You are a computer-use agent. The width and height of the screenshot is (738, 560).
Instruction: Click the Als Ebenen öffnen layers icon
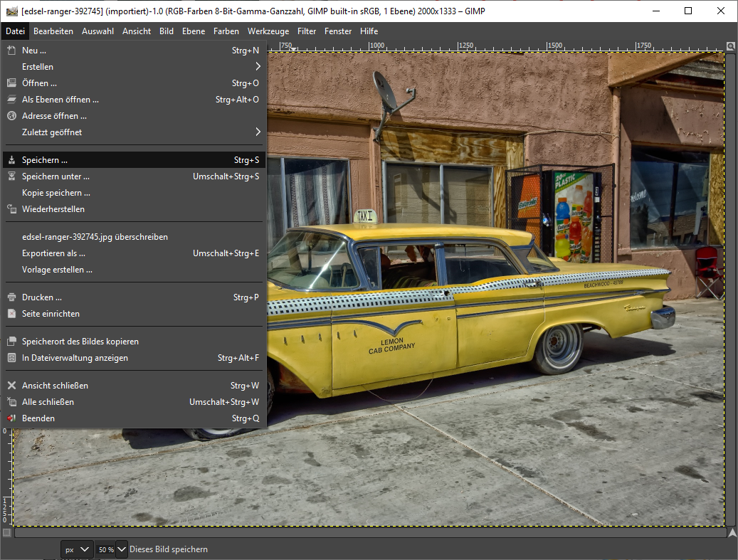click(x=11, y=100)
